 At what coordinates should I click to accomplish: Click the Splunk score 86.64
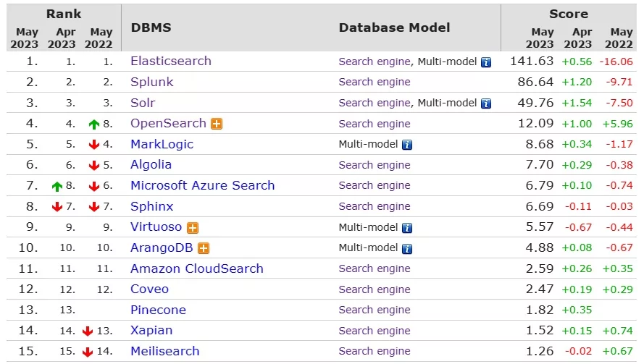point(535,82)
